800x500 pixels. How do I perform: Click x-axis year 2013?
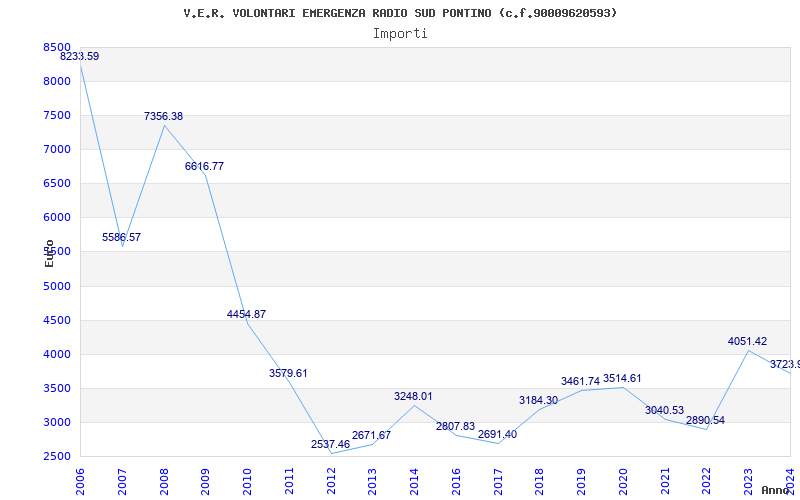pos(372,482)
